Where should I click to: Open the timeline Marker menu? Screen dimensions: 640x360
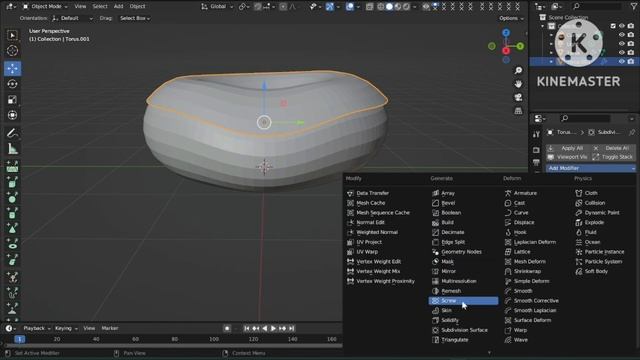pyautogui.click(x=110, y=328)
